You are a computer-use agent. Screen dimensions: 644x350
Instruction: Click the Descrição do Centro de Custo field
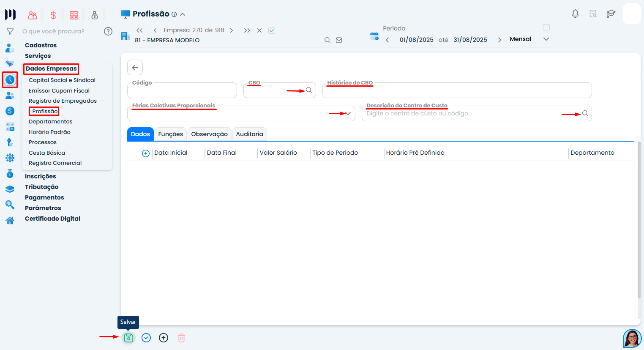(477, 113)
